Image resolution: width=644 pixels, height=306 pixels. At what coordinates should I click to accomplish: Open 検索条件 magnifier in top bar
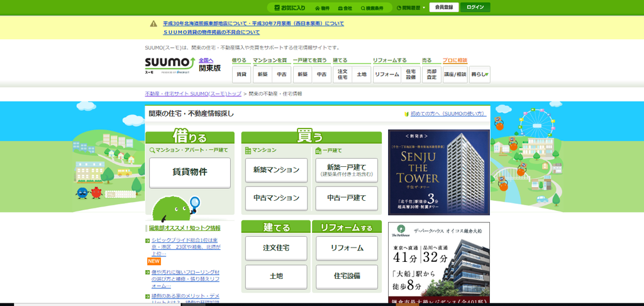point(372,8)
